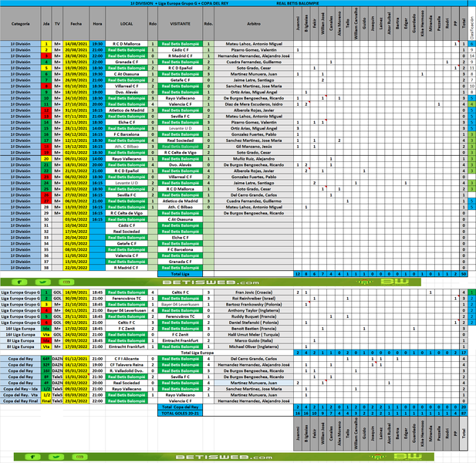This screenshot has width=476, height=463.
Task: Select the 'LOCAL' column header
Action: click(127, 24)
